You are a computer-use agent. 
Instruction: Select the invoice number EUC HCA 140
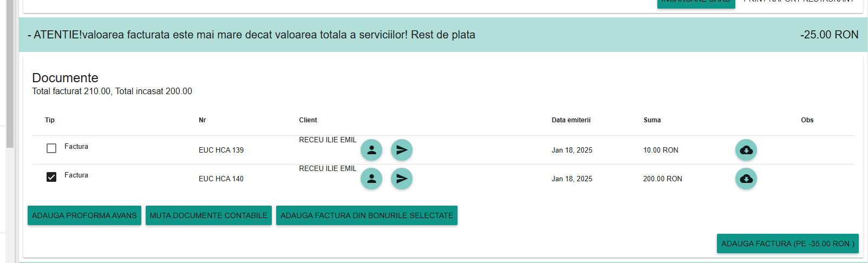tap(221, 179)
